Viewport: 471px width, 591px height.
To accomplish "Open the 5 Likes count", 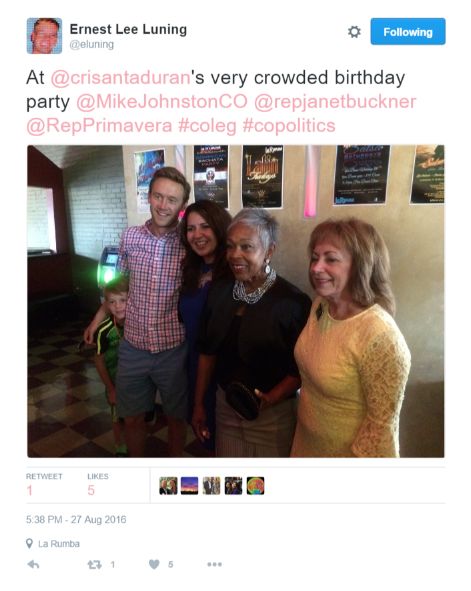I will click(x=98, y=485).
